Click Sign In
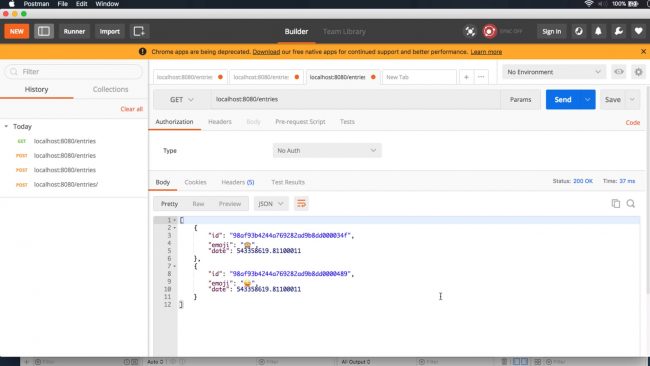This screenshot has height=366, width=650. tap(551, 32)
